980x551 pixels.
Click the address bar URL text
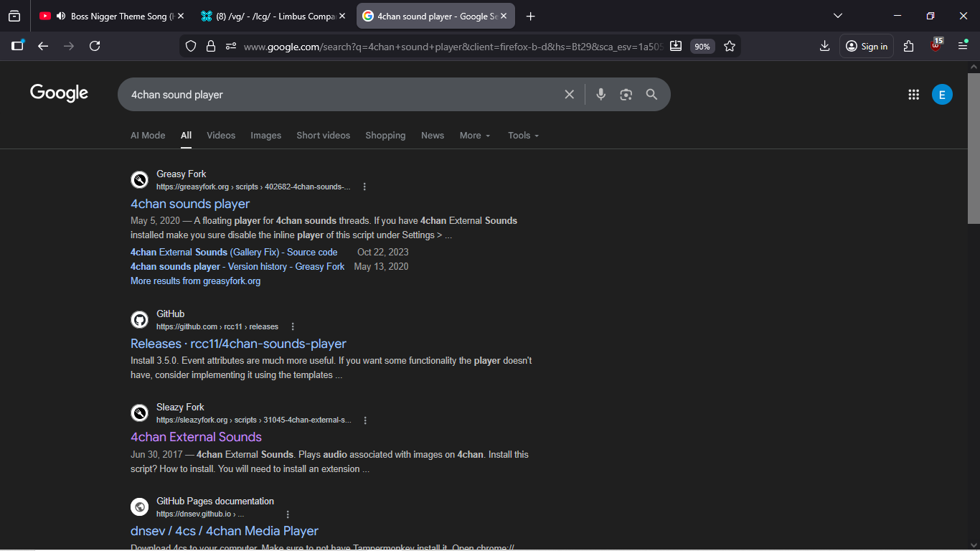coord(452,47)
